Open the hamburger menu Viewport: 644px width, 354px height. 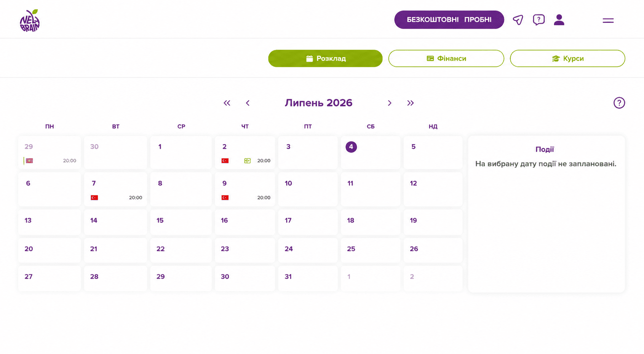pyautogui.click(x=608, y=20)
